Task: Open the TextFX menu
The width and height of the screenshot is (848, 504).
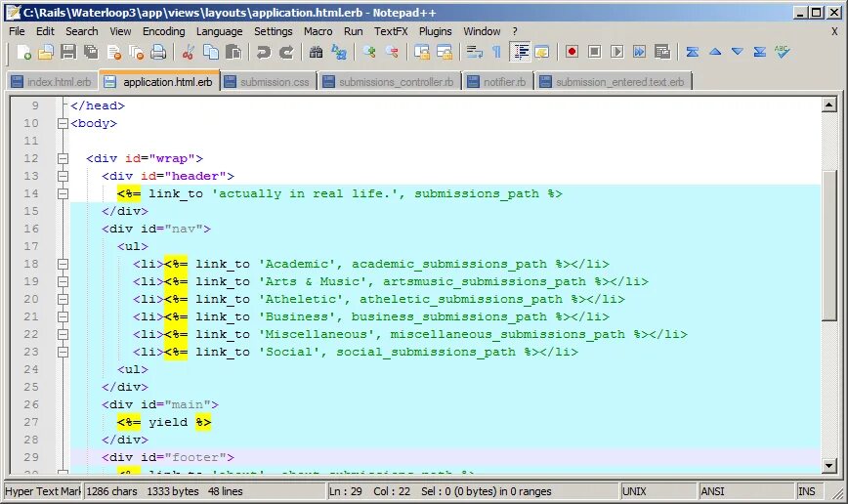Action: (391, 31)
